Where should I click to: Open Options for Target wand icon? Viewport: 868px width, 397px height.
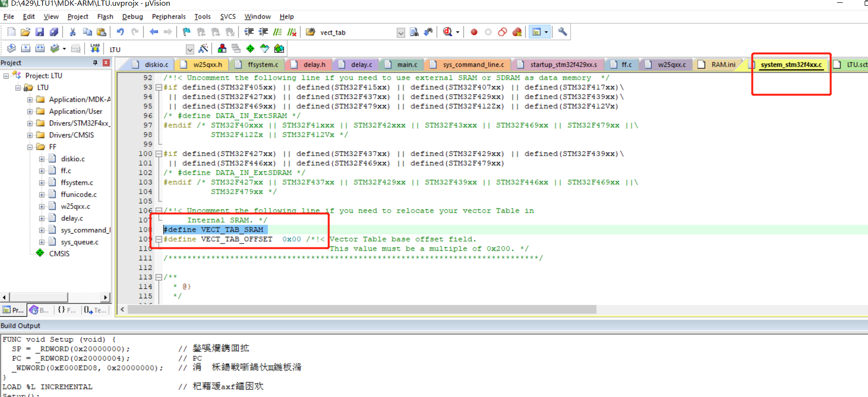click(203, 48)
